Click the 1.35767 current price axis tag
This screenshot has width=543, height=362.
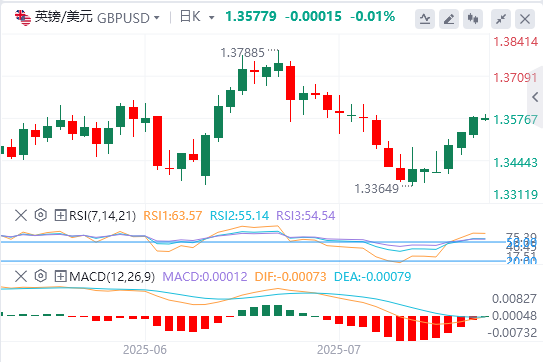pos(516,120)
